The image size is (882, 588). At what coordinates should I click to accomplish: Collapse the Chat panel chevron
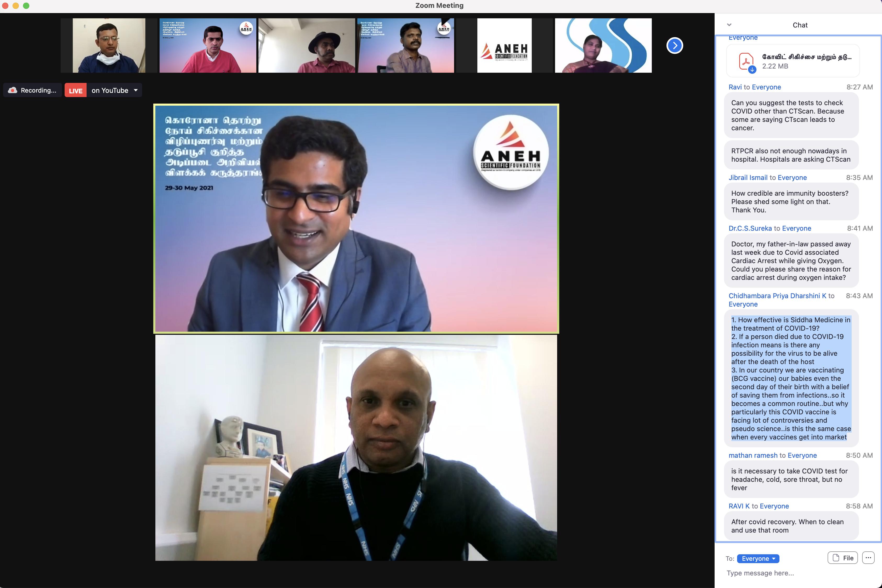point(729,25)
